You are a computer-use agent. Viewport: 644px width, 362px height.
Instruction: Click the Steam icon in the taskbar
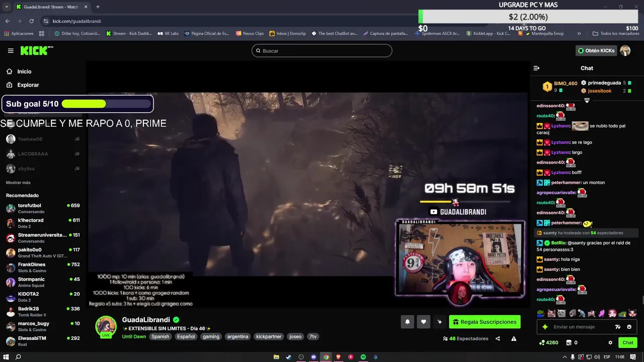[x=288, y=357]
